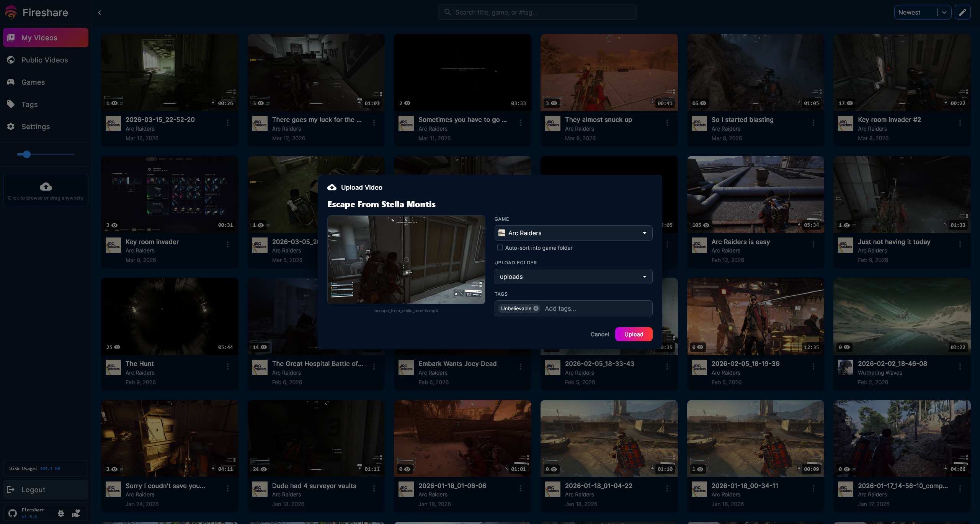Click the GitHub icon in sidebar footer
980x524 pixels.
pyautogui.click(x=13, y=513)
